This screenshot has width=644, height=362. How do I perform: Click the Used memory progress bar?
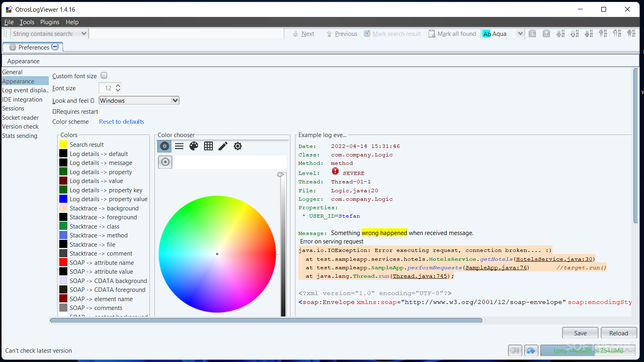coord(588,350)
